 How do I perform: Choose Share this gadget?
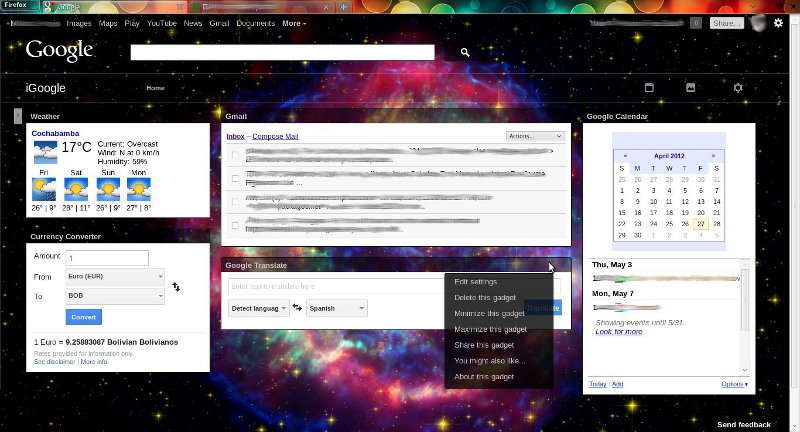484,345
